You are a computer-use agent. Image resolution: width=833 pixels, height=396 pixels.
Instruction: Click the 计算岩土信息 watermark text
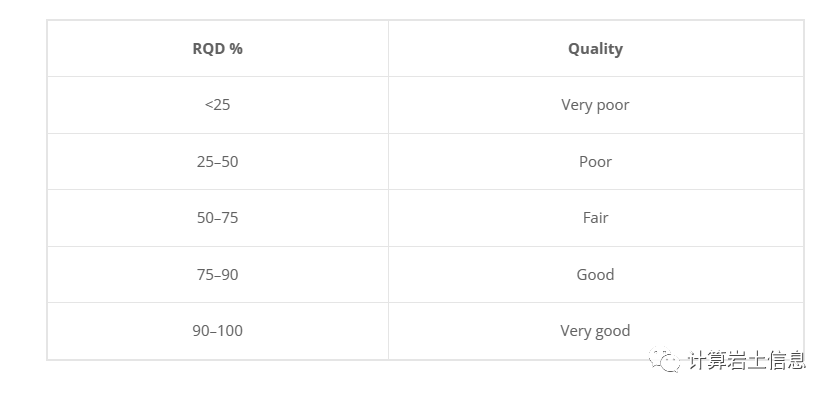coord(747,360)
